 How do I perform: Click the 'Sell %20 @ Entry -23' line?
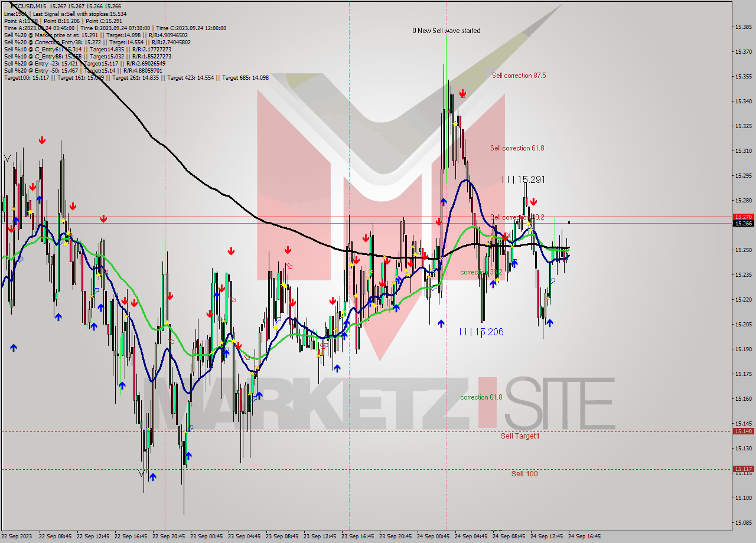point(84,64)
